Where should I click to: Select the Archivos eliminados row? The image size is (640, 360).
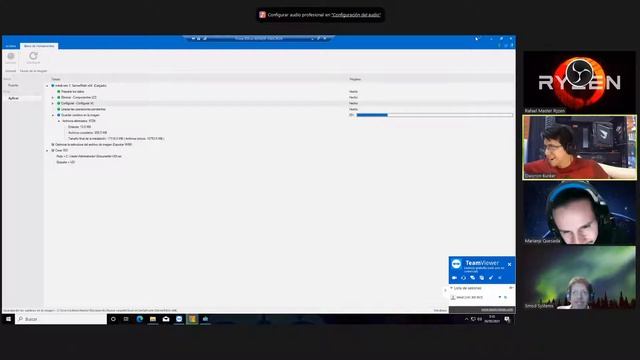(79, 121)
